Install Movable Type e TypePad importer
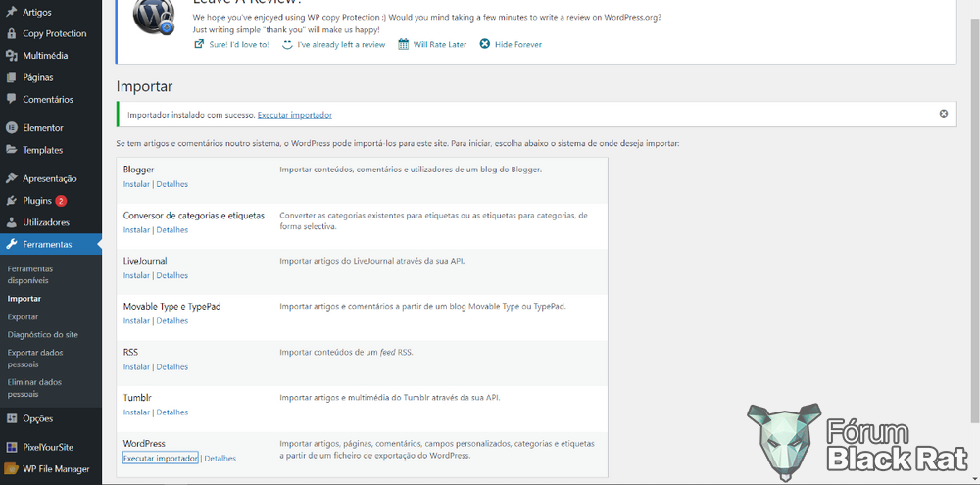 pyautogui.click(x=136, y=321)
